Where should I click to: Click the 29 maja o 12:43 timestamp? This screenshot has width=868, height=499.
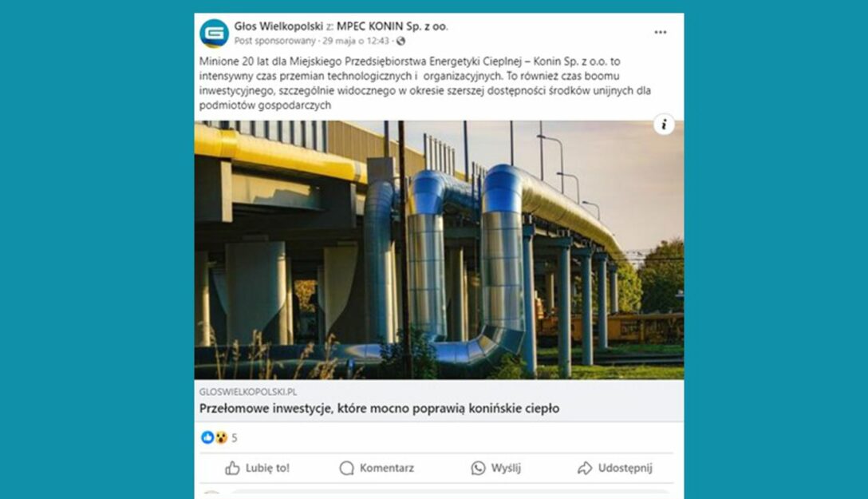[356, 41]
